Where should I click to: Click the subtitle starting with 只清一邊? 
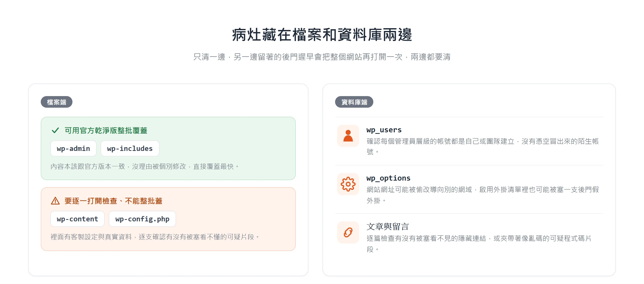[322, 57]
